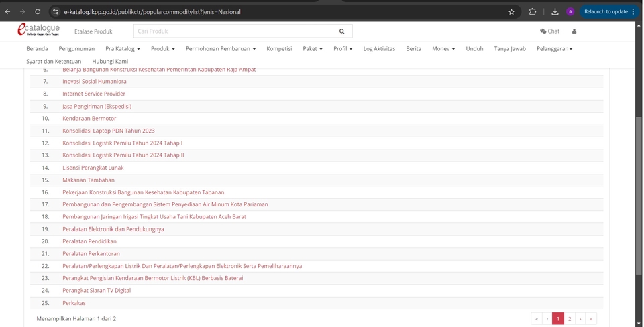Open Makanan Tambahan commodity link
Screen dimensions: 644x327
click(89, 180)
